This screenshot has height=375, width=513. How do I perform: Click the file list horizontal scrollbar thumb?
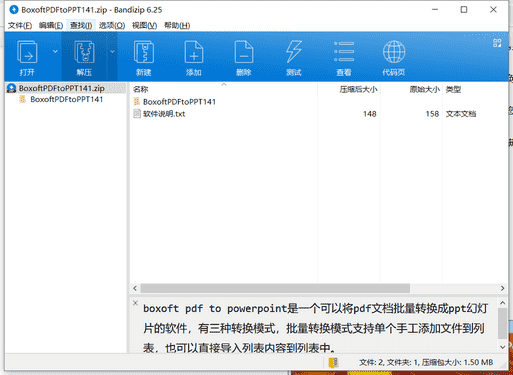point(275,288)
